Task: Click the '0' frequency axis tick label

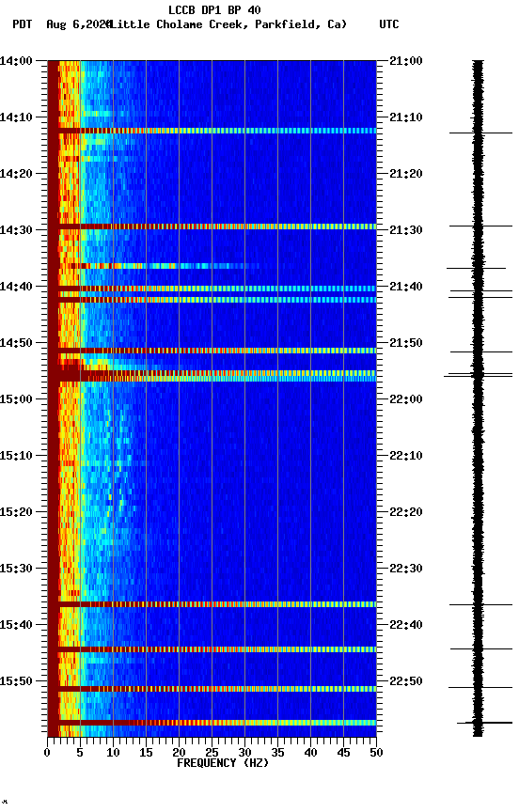Action: 47,753
